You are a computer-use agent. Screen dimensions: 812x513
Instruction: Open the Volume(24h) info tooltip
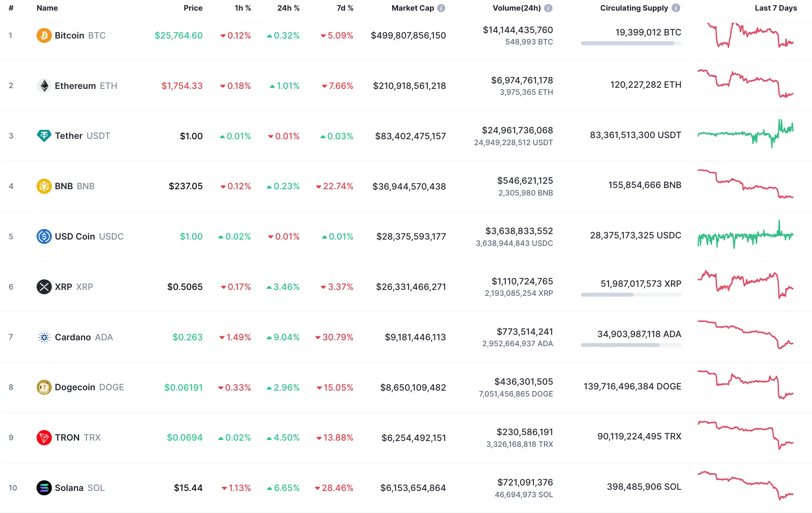click(549, 7)
